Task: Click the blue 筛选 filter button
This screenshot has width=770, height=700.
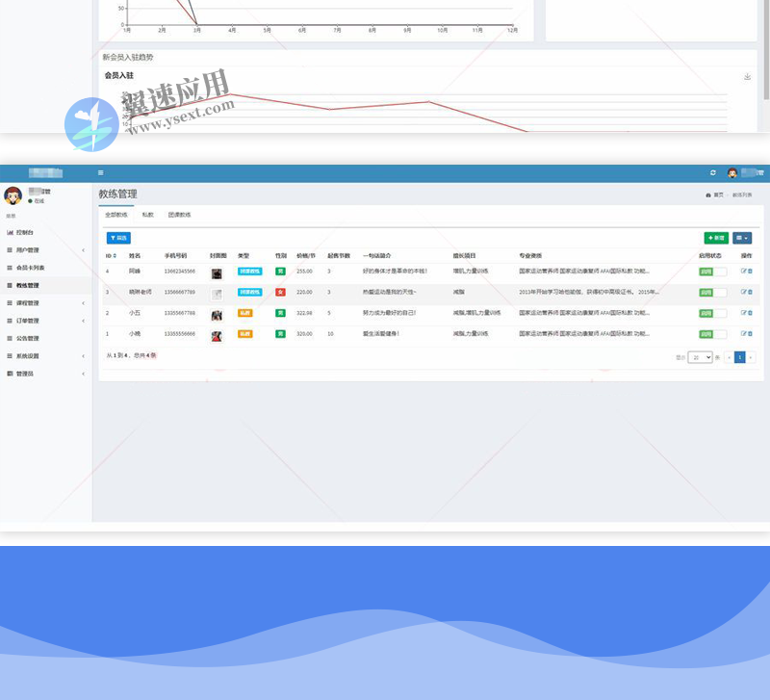Action: coord(118,237)
